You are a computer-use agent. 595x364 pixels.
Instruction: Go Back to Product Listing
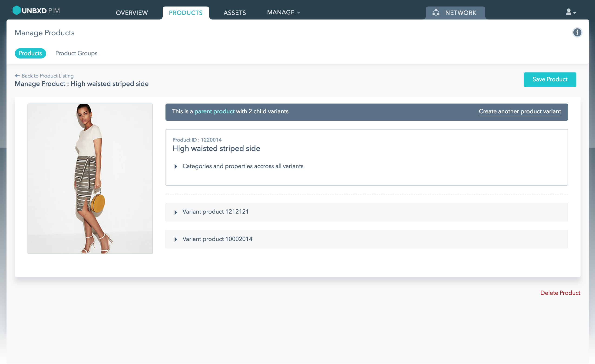click(x=48, y=76)
